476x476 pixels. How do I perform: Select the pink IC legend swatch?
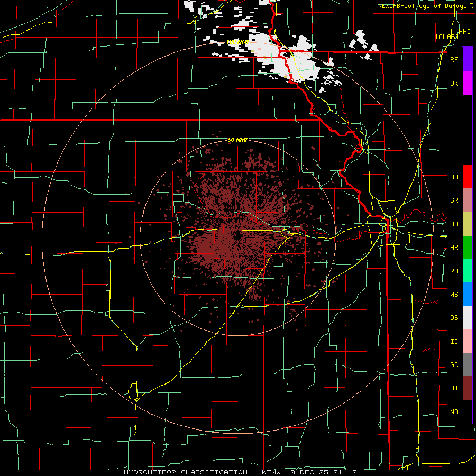(467, 341)
